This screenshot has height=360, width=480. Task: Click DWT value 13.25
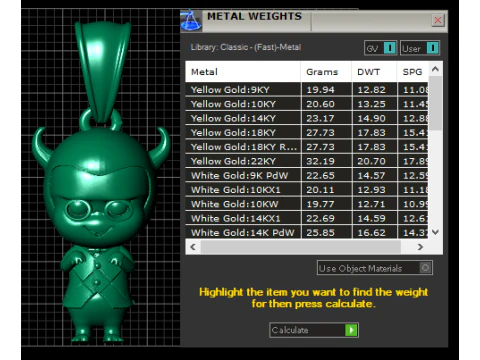[x=372, y=104]
